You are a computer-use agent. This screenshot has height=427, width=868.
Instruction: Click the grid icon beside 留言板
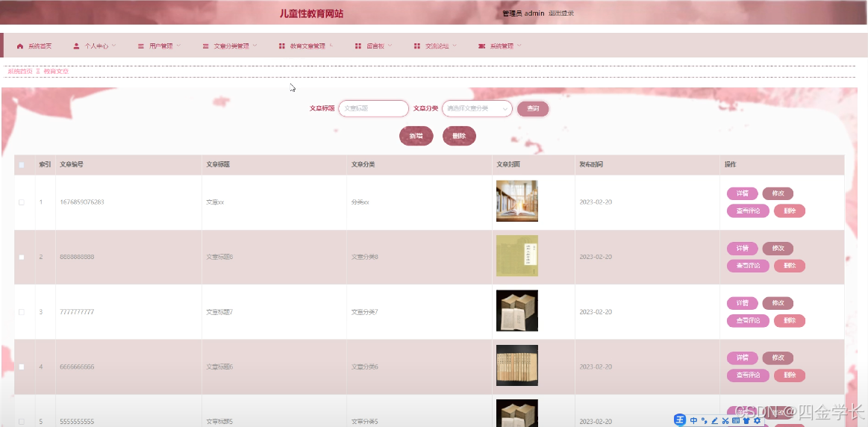358,46
